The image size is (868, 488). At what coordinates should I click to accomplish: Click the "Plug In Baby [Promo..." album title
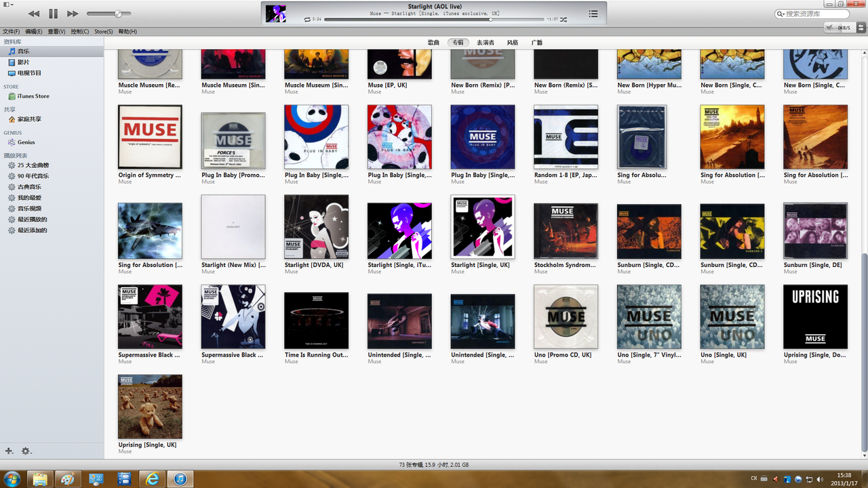[233, 175]
